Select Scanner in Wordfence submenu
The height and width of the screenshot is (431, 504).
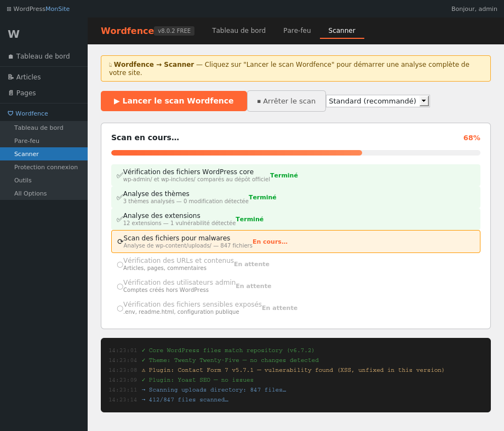(x=44, y=154)
